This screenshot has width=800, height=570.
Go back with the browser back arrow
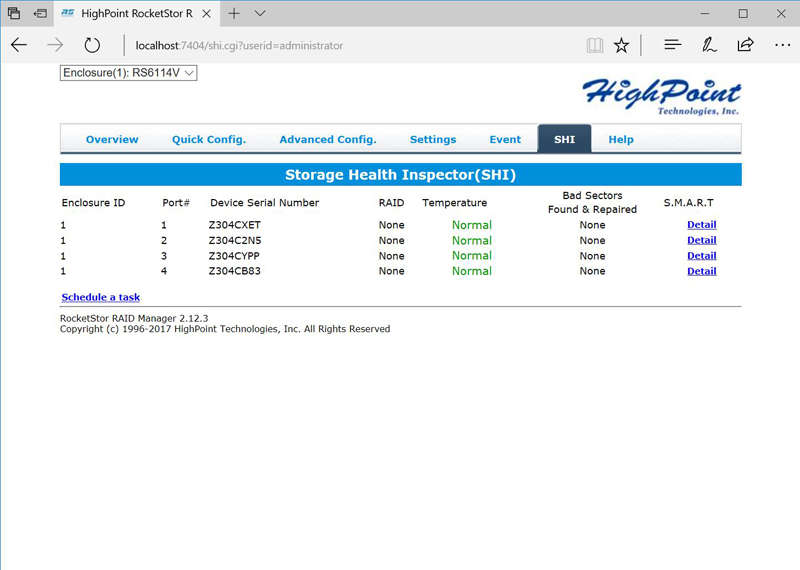point(19,45)
